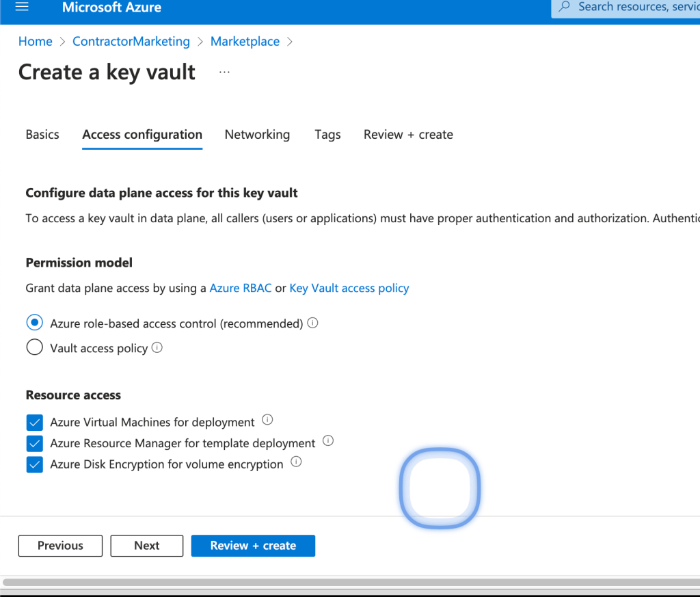Show info for Azure Virtual Machines for deployment
This screenshot has width=700, height=597.
point(267,420)
